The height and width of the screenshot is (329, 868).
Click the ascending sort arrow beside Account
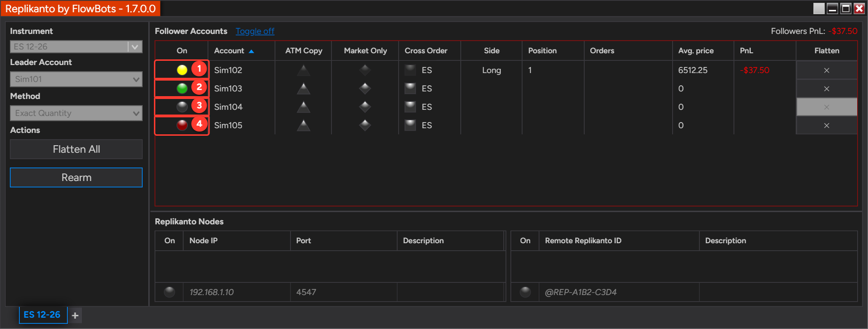(x=251, y=51)
